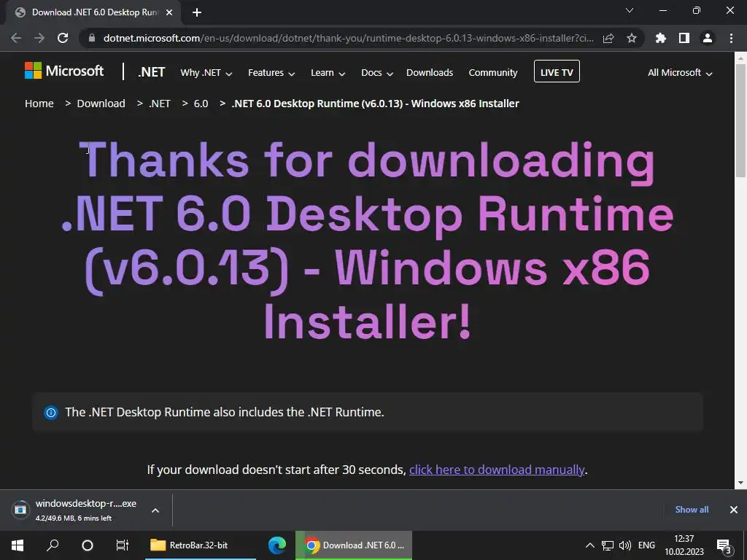This screenshot has height=560, width=747.
Task: Open clock showing 12:37
Action: point(684,545)
